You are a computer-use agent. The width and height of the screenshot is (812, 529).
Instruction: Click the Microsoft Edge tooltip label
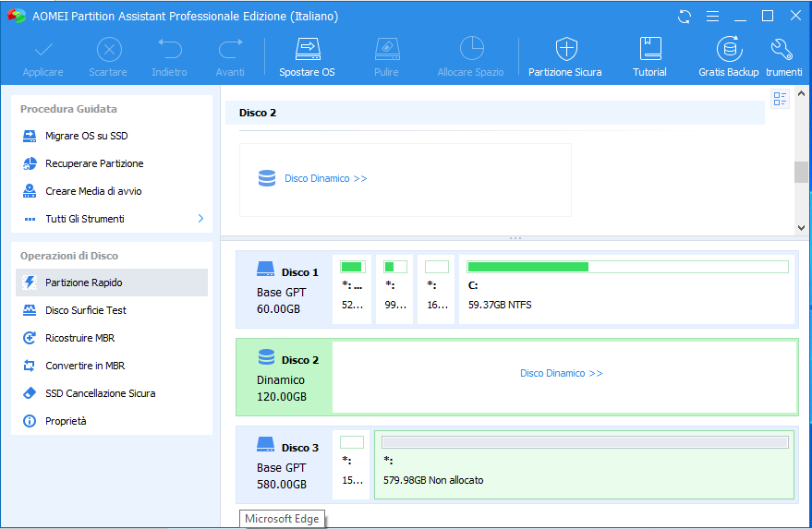pyautogui.click(x=283, y=519)
